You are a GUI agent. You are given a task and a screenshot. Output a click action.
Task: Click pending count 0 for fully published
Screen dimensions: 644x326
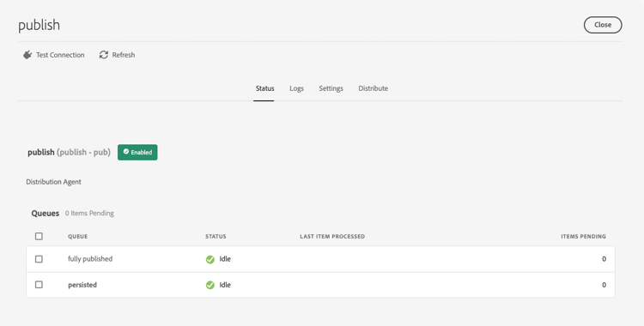[604, 259]
